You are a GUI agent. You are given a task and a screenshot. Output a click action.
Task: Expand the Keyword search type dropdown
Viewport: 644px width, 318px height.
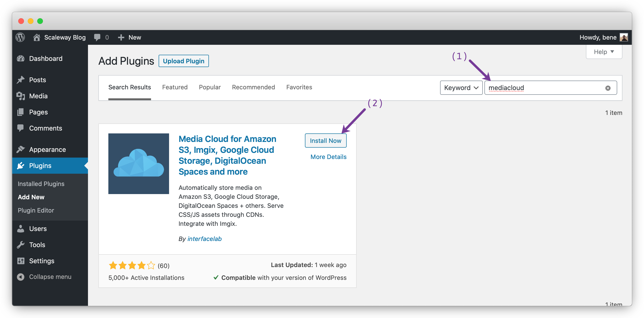coord(461,88)
